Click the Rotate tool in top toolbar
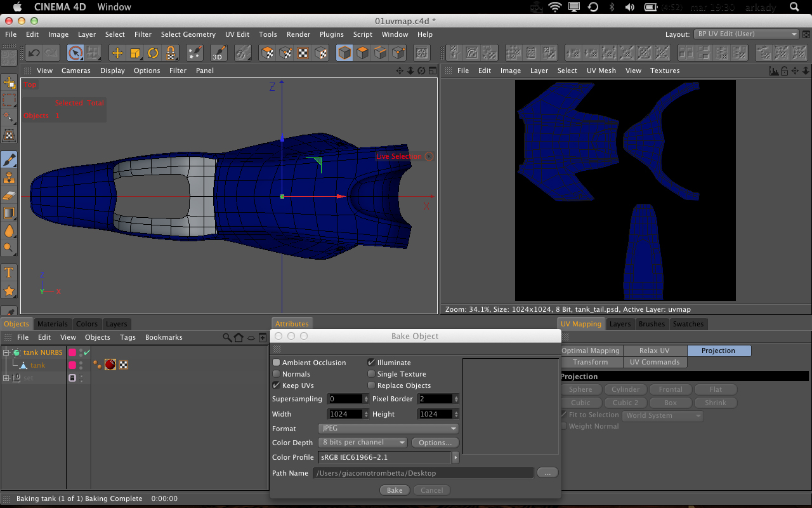812x508 pixels. pos(153,53)
